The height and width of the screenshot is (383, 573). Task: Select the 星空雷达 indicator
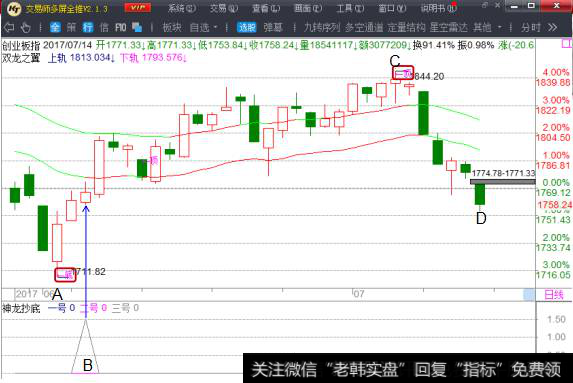point(448,27)
